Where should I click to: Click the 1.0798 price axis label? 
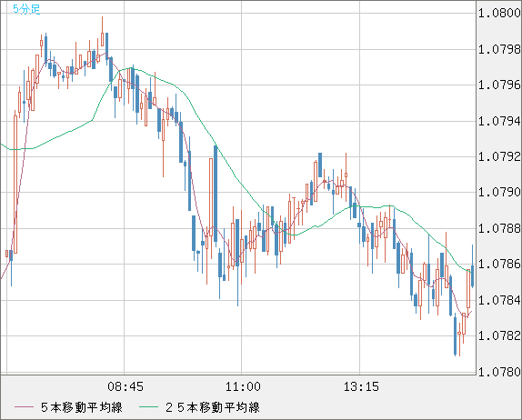pos(499,50)
